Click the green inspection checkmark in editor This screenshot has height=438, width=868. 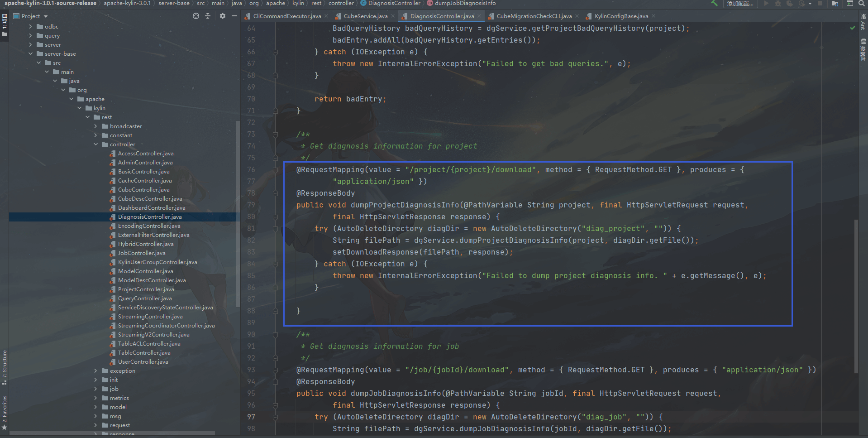pos(853,28)
